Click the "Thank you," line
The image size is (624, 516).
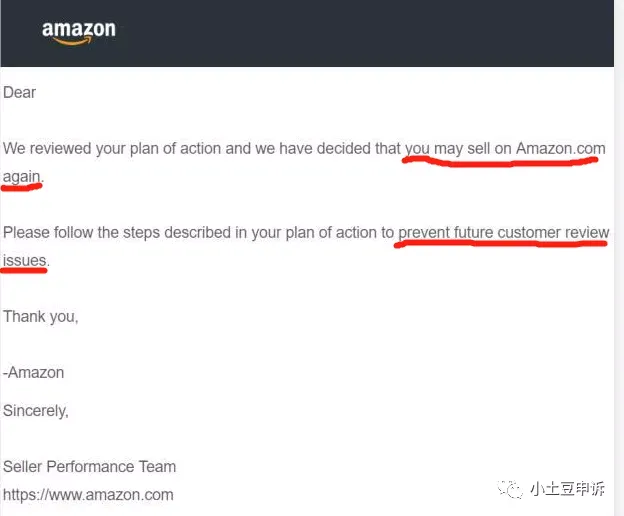[41, 317]
